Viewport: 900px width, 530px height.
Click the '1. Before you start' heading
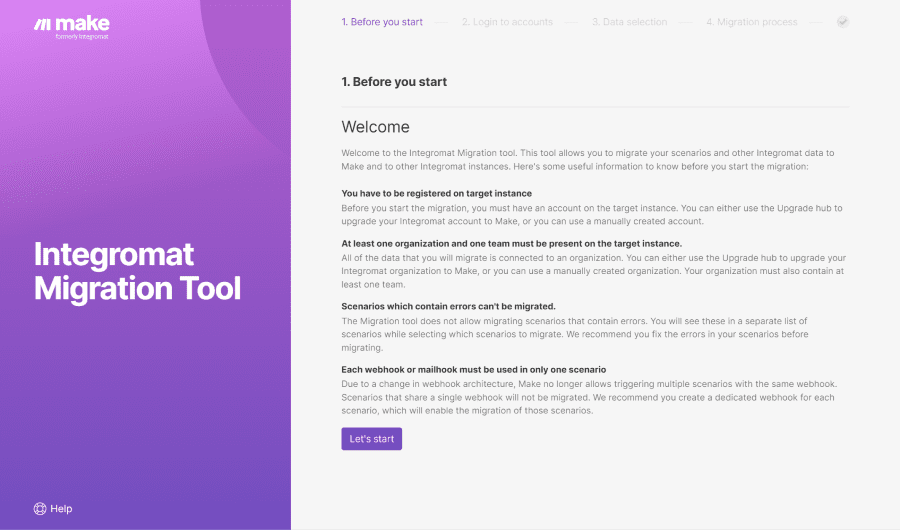pyautogui.click(x=394, y=82)
